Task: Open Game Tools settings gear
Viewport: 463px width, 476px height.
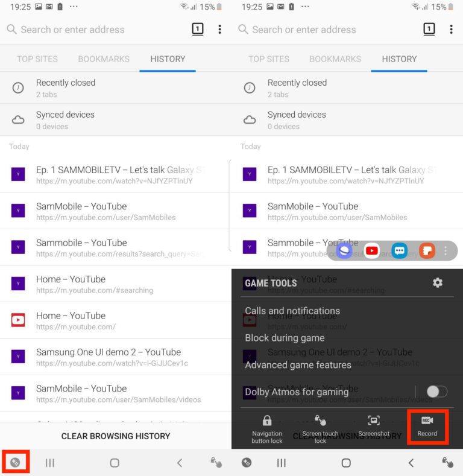Action: pos(438,282)
